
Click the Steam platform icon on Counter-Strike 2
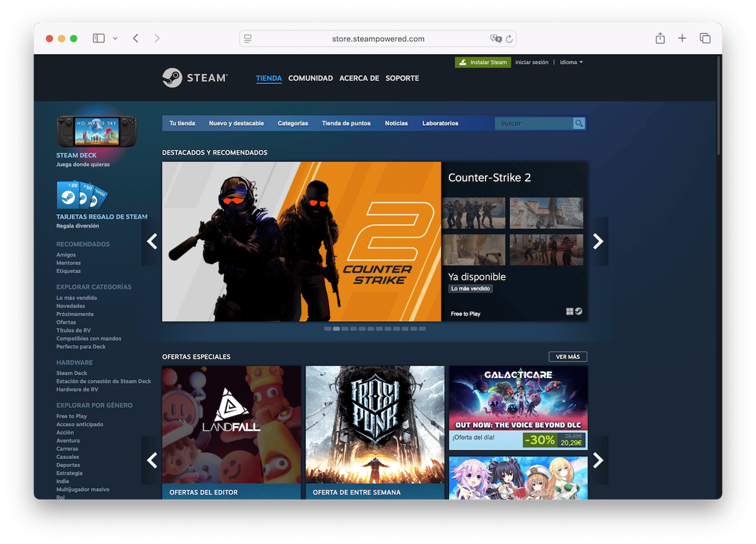click(578, 311)
